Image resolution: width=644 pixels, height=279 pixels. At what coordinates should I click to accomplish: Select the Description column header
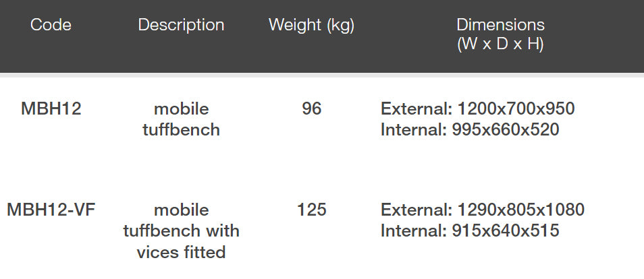(181, 26)
